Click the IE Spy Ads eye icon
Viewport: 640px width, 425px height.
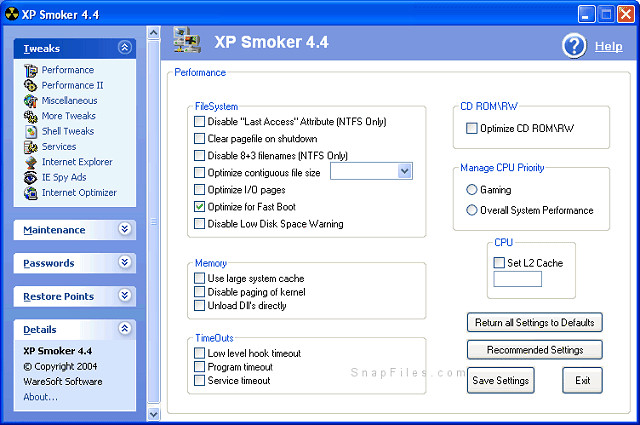tap(31, 178)
